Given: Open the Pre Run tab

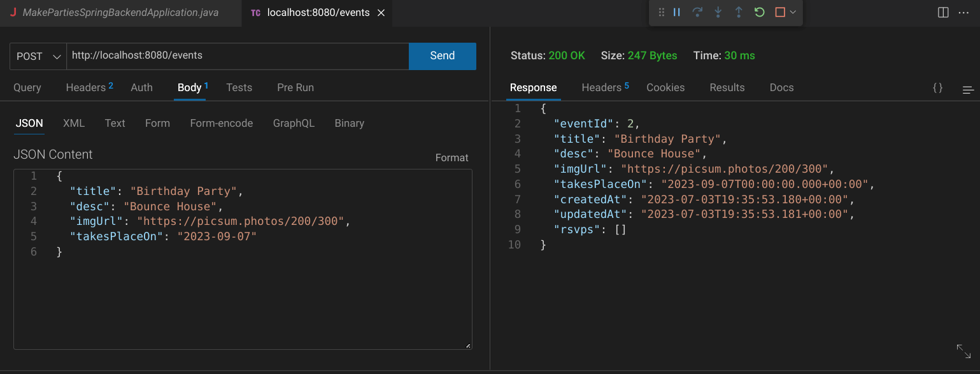Looking at the screenshot, I should pyautogui.click(x=295, y=87).
